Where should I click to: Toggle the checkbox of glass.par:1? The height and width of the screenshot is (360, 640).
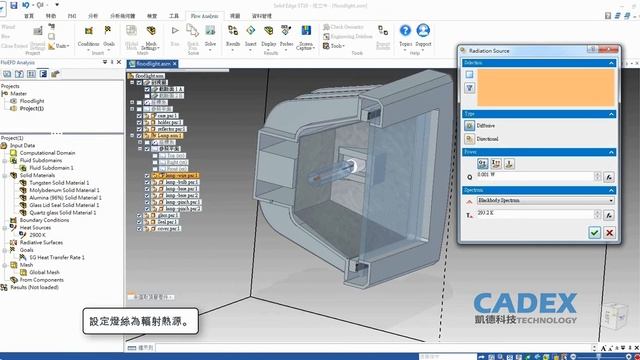(139, 216)
